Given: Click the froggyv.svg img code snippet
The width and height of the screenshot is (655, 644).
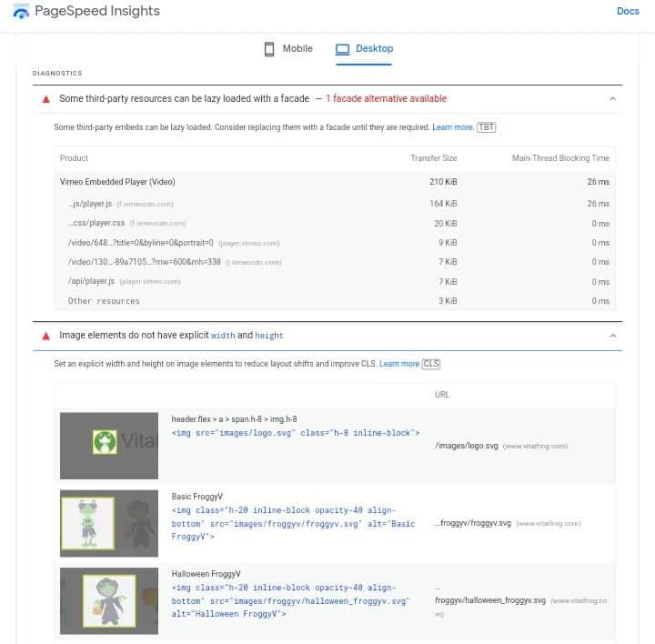Looking at the screenshot, I should pos(293,523).
